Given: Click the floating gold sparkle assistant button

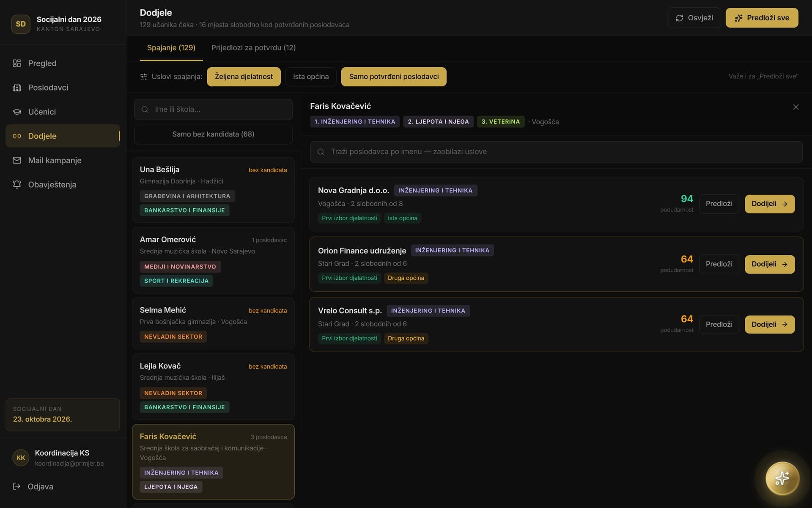Looking at the screenshot, I should coord(782,478).
